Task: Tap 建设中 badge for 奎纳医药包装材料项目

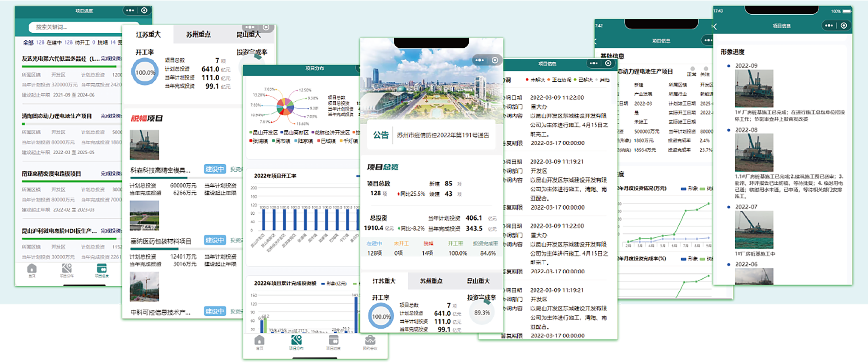Action: (215, 240)
